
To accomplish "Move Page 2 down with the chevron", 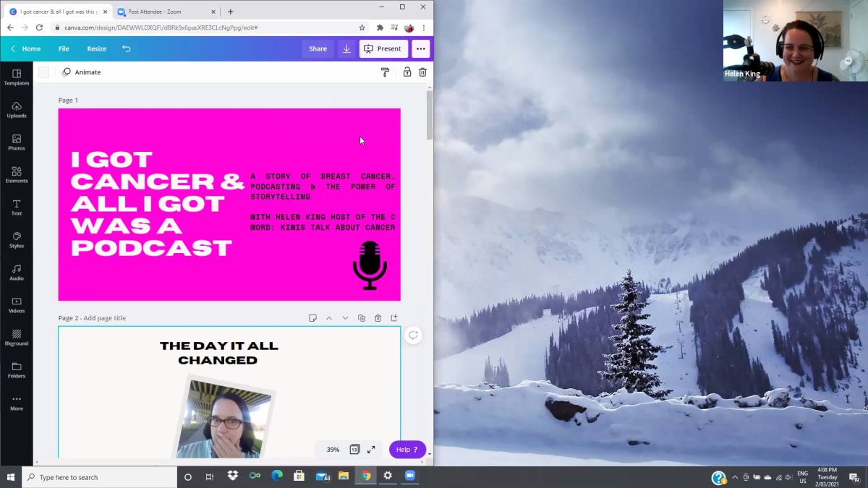I will [x=345, y=318].
